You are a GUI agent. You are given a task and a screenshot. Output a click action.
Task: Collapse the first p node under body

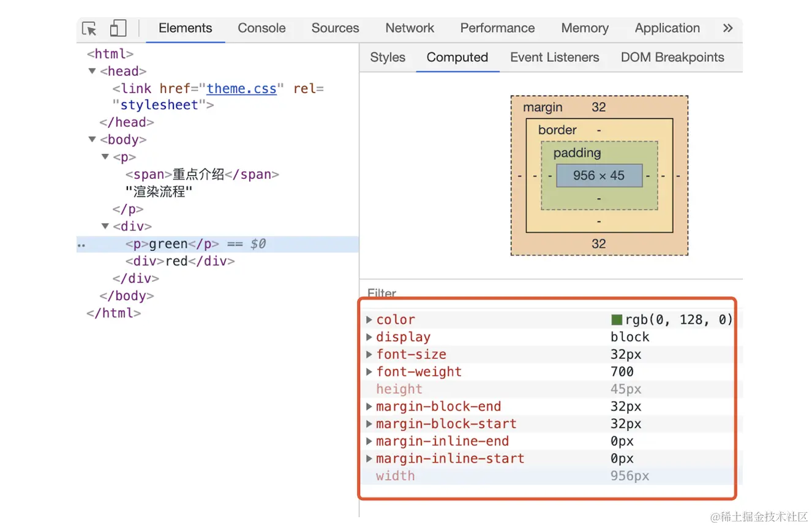(x=105, y=157)
